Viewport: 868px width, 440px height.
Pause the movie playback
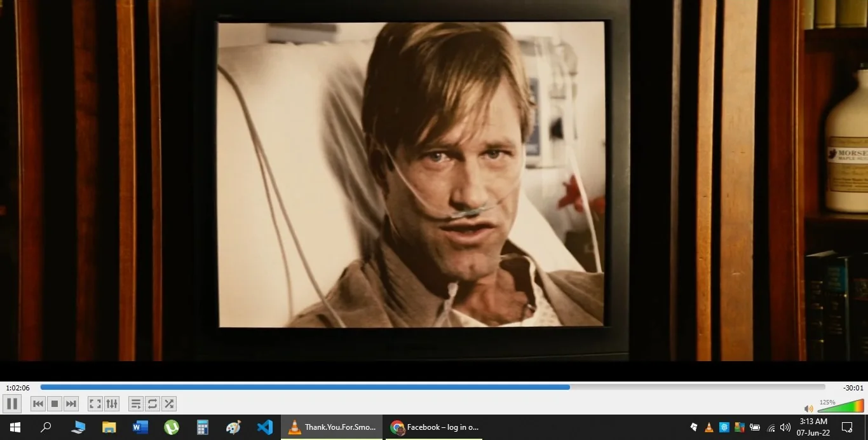point(12,404)
